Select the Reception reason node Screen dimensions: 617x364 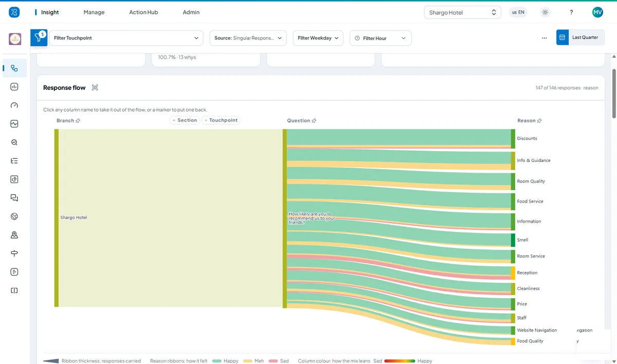coord(513,272)
